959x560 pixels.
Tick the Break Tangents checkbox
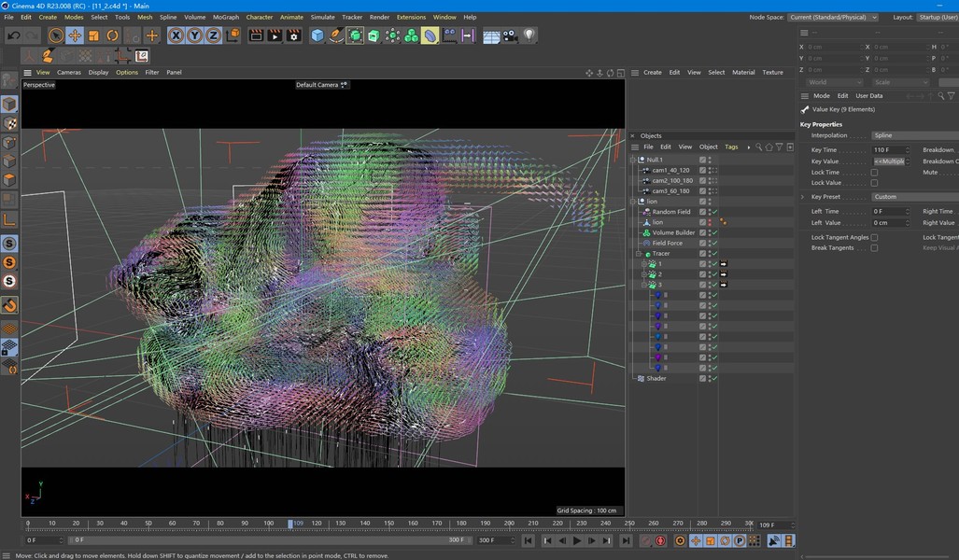click(x=874, y=248)
